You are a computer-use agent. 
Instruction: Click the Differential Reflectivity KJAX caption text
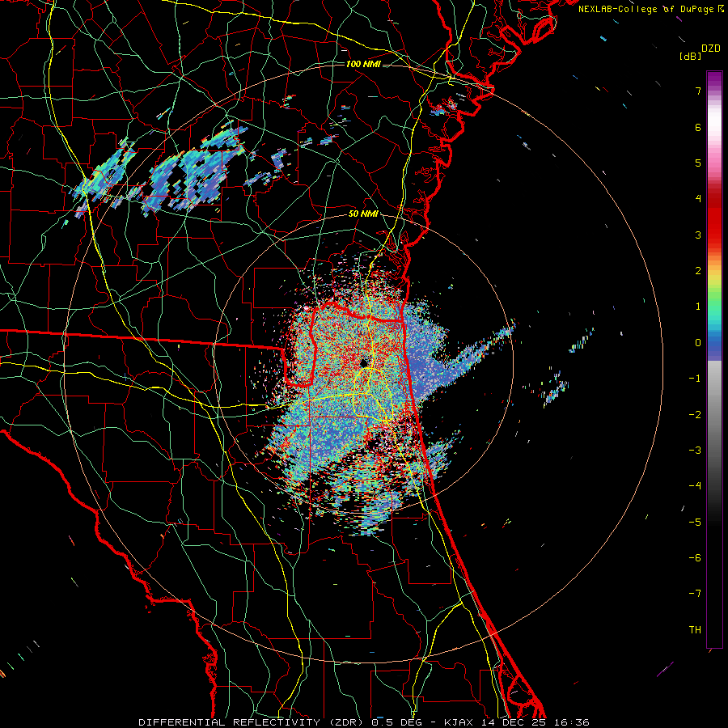click(x=364, y=722)
